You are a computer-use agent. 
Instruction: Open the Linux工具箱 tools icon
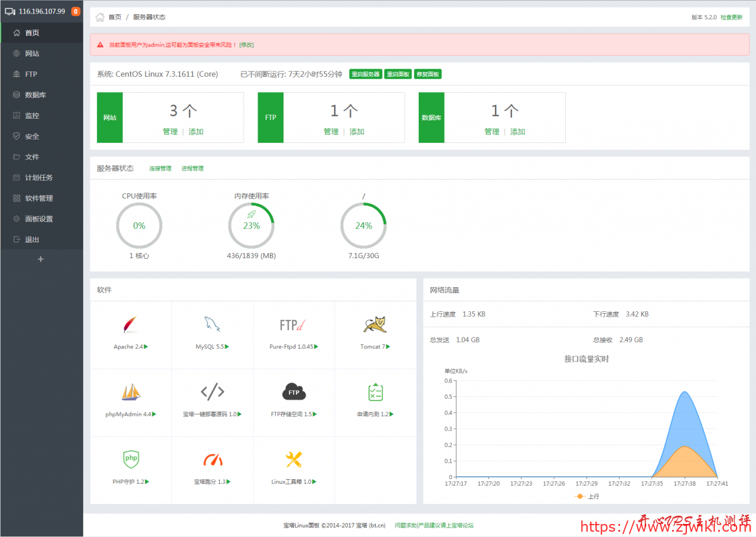[294, 459]
